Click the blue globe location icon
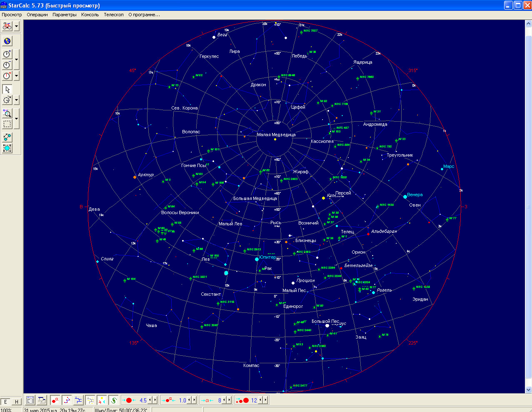Image resolution: width=532 pixels, height=412 pixels. [x=7, y=41]
